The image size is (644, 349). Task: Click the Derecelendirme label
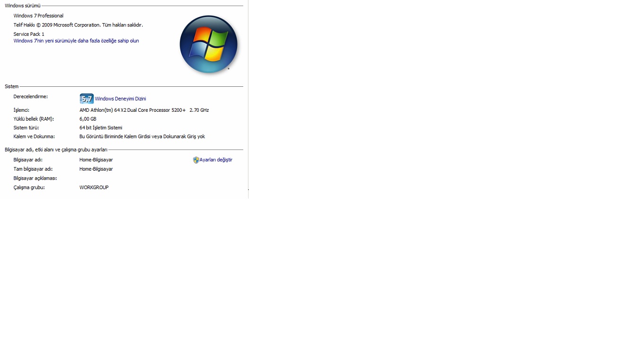(31, 97)
